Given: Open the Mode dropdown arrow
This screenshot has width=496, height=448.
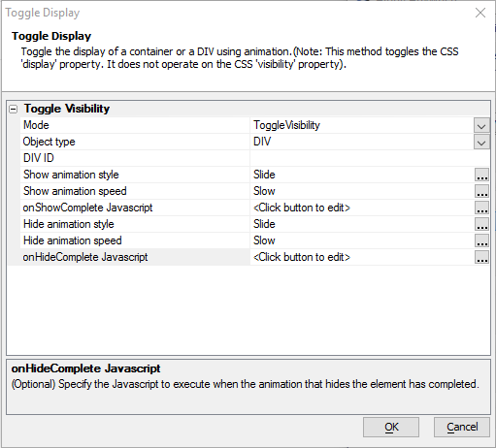Looking at the screenshot, I should 481,125.
